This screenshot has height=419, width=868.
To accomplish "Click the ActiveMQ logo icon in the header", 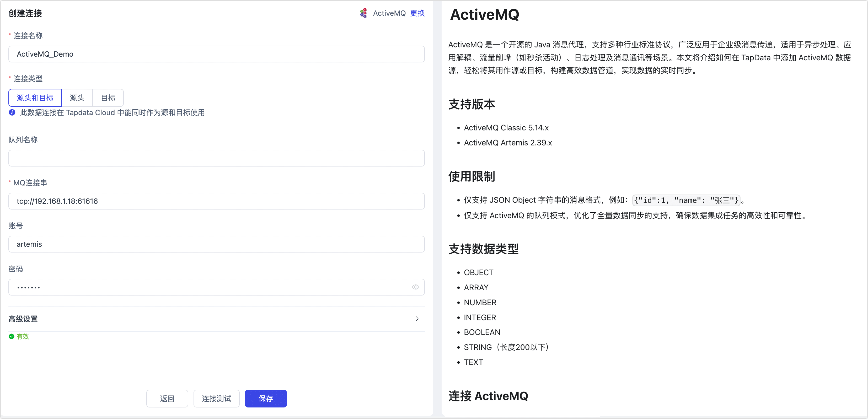I will pyautogui.click(x=363, y=13).
